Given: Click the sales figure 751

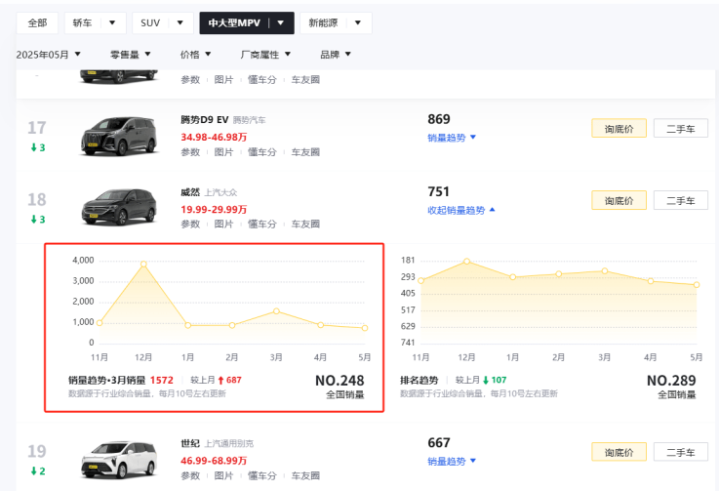Looking at the screenshot, I should click(x=438, y=192).
